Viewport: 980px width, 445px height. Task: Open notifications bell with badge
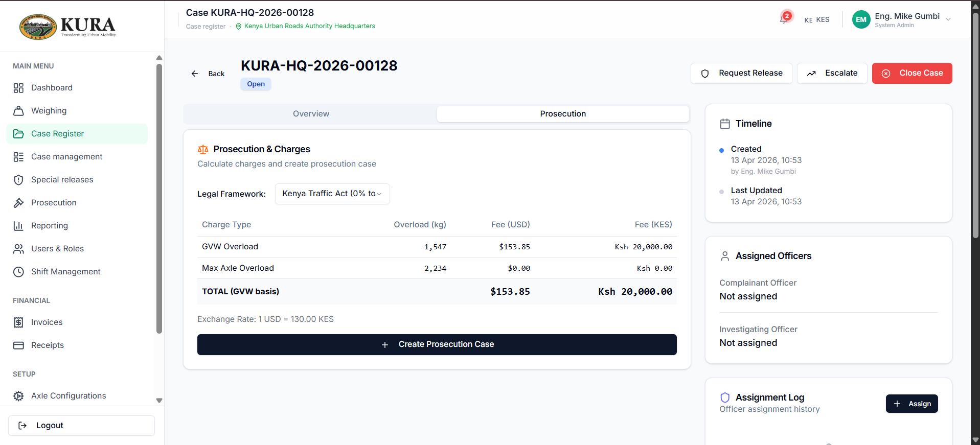785,18
